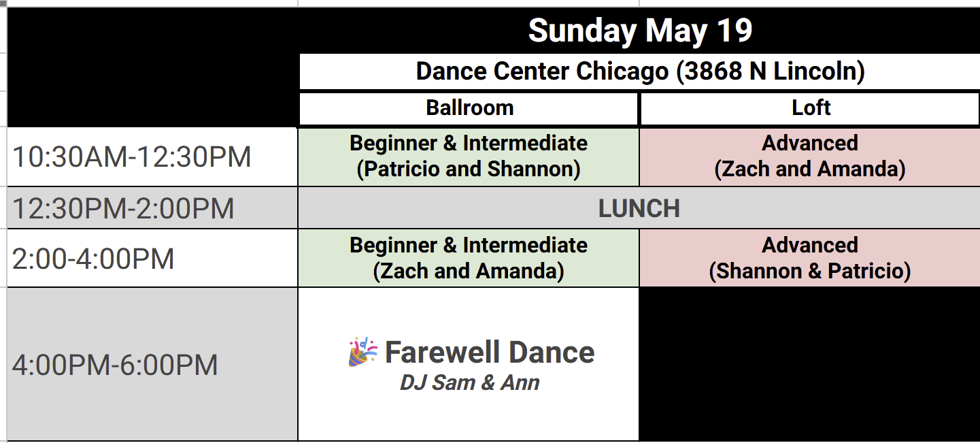Click the Ballroom column header
The height and width of the screenshot is (443, 980).
tap(469, 108)
